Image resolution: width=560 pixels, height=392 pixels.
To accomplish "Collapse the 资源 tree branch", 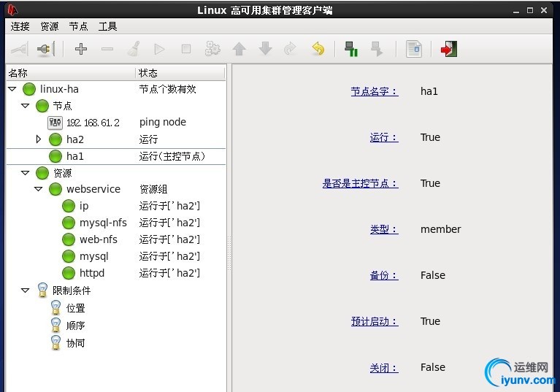I will pyautogui.click(x=26, y=173).
